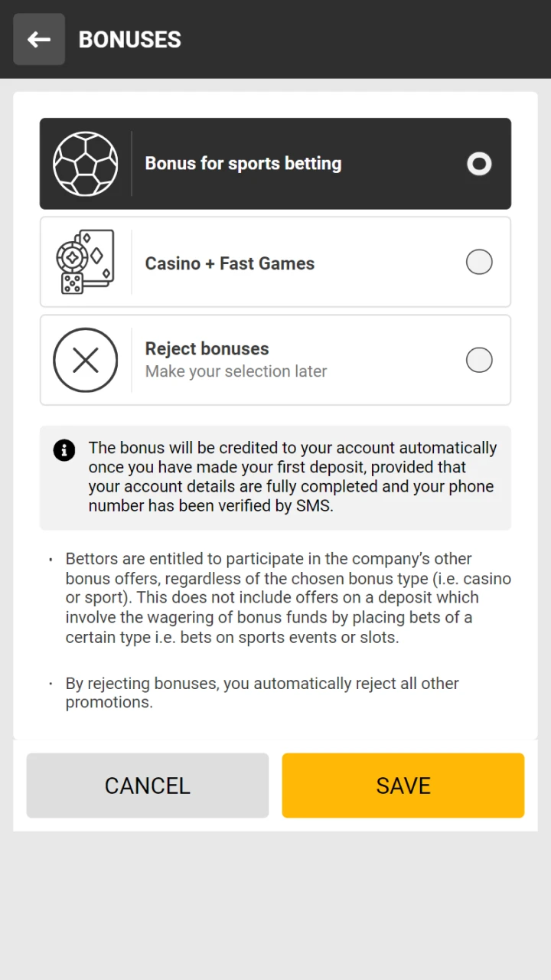Click the SAVE button

[x=403, y=786]
